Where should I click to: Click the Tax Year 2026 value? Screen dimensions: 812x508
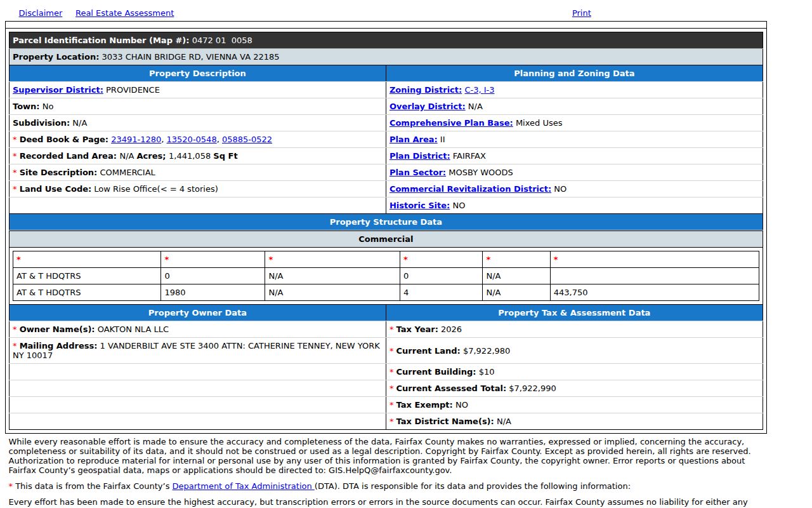click(451, 329)
